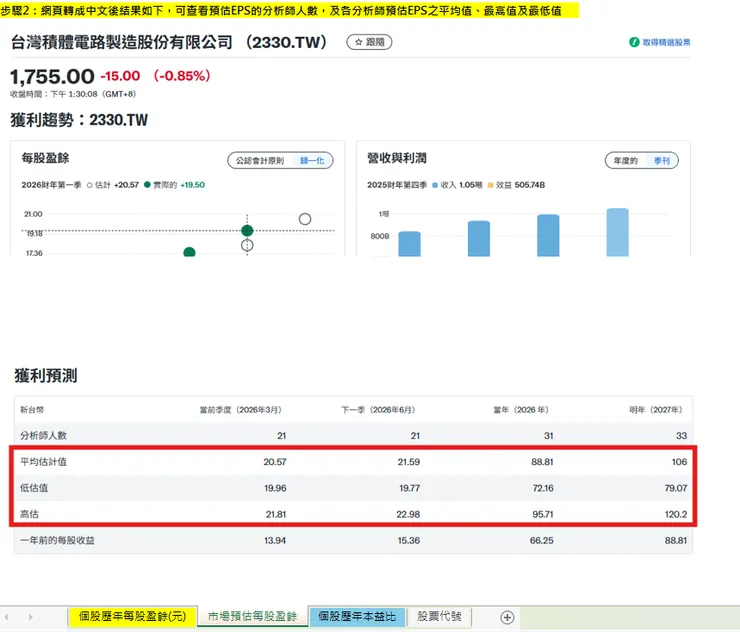Click the average estimate value 21.59
The height and width of the screenshot is (632, 740).
(x=408, y=462)
